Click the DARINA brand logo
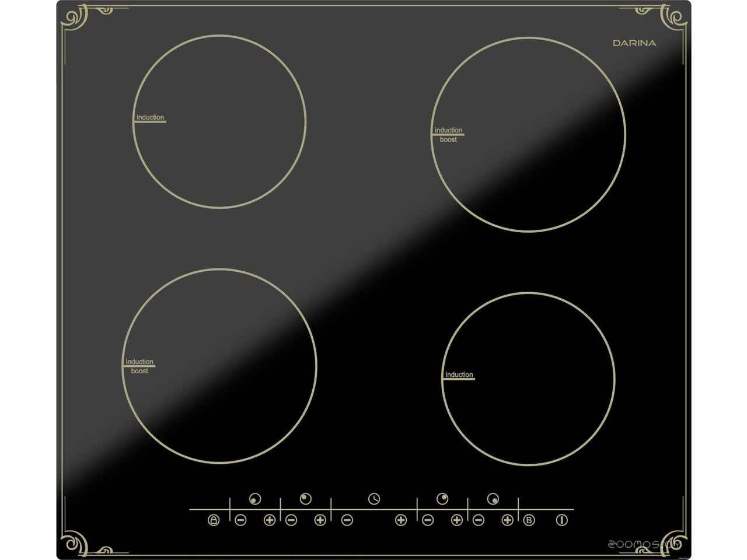747x560 pixels. (634, 43)
